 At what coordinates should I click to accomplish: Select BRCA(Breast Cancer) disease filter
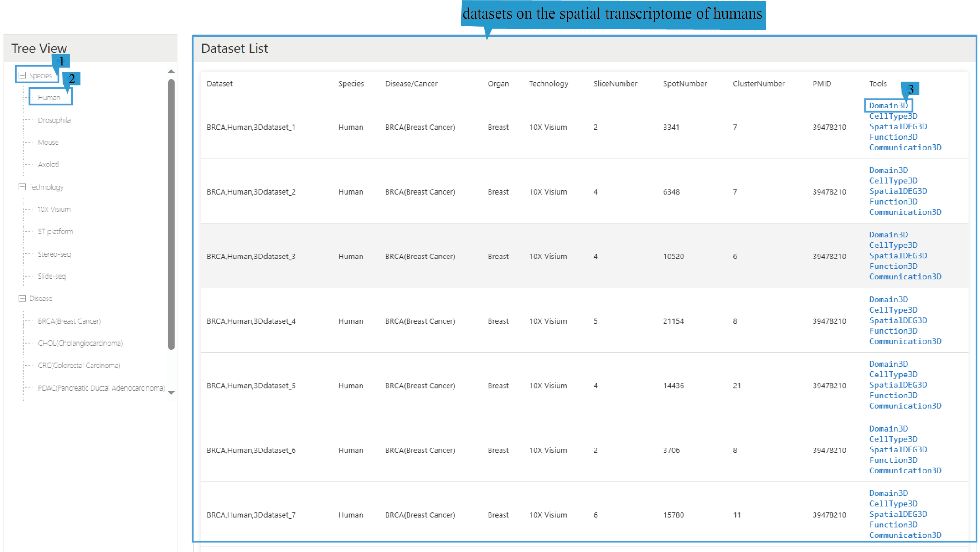[69, 321]
